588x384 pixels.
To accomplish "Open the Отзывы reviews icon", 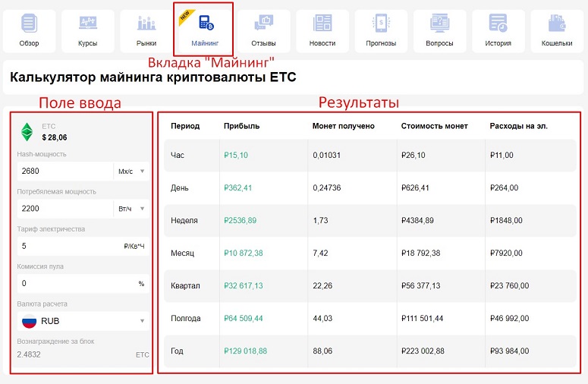I will tap(263, 24).
